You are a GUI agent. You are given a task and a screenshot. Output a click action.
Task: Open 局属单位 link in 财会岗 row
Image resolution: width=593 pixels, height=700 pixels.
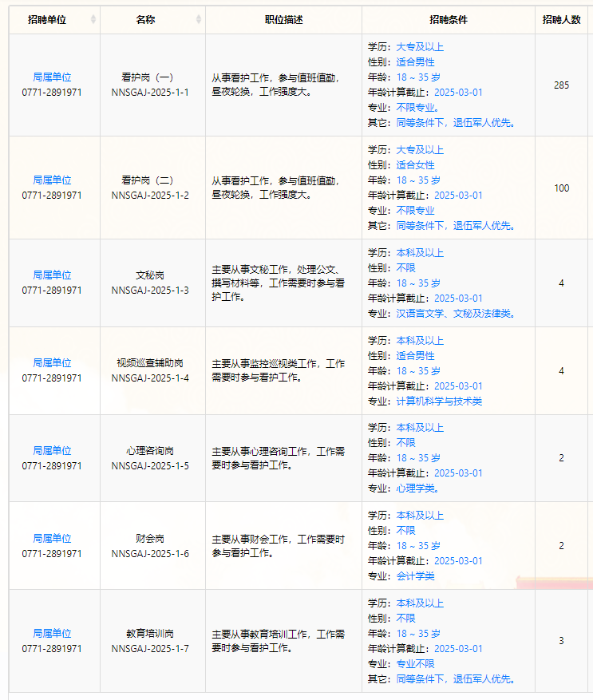[x=52, y=539]
